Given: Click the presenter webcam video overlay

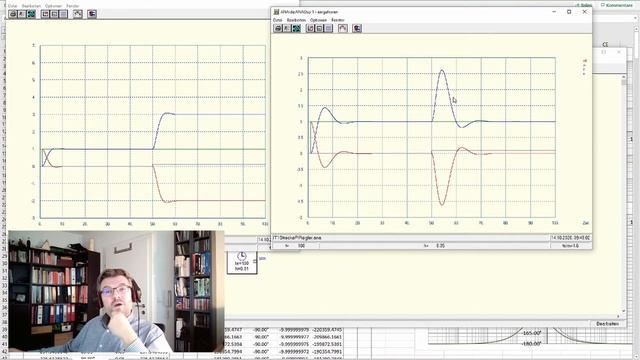Looking at the screenshot, I should pos(116,291).
